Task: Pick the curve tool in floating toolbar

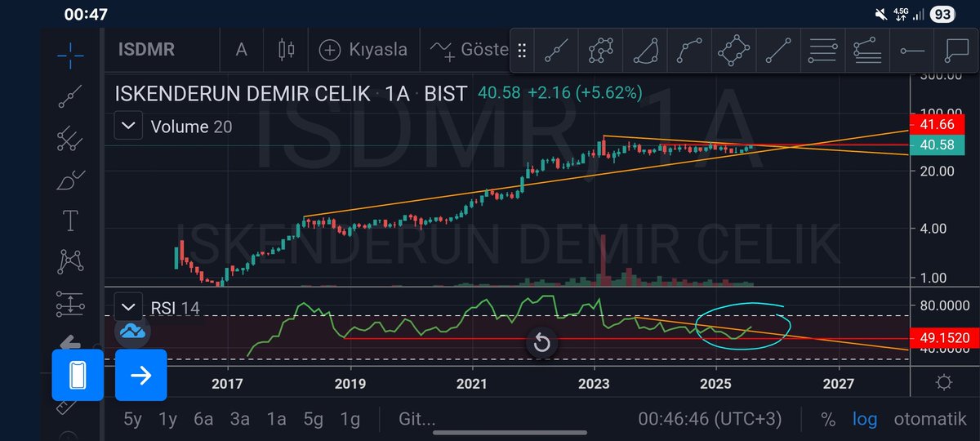Action: [x=689, y=51]
